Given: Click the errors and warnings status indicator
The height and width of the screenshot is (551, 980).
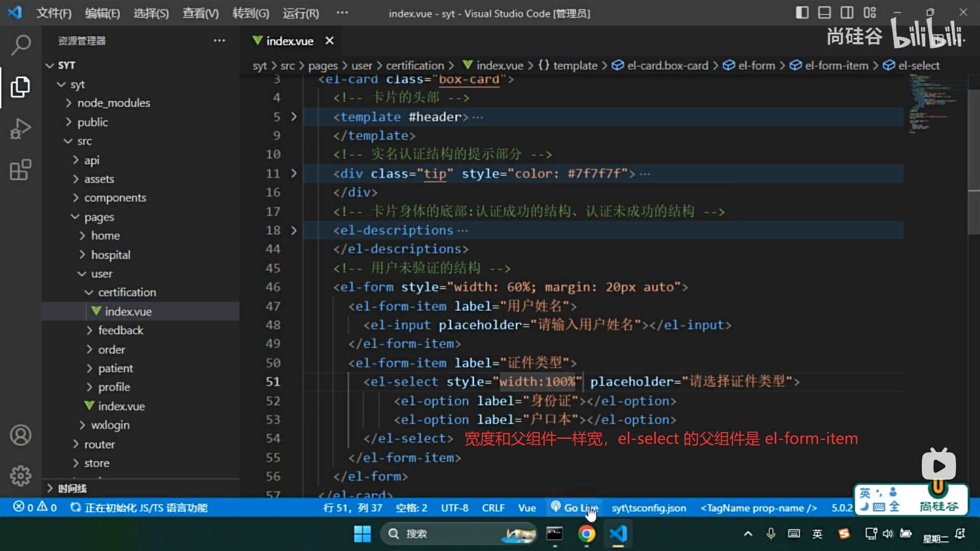Looking at the screenshot, I should point(35,508).
